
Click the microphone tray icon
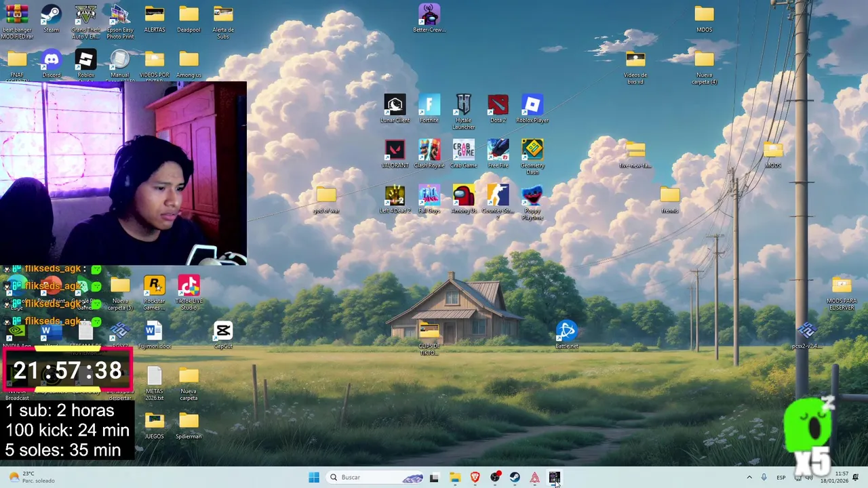(764, 477)
